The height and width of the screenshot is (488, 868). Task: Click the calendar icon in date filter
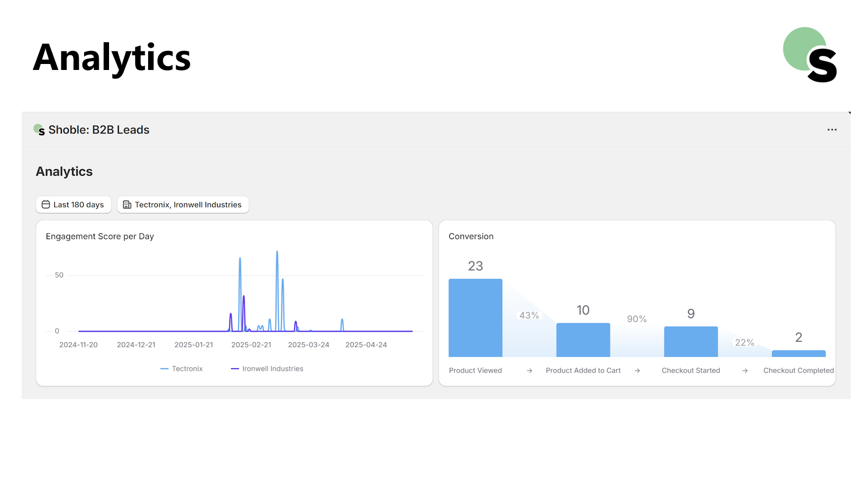coord(46,204)
